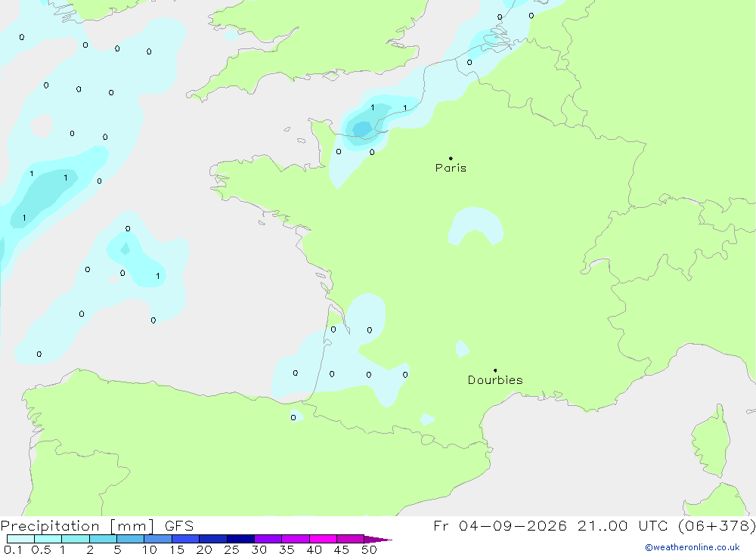The width and height of the screenshot is (756, 554).
Task: Click the legend label '30'
Action: point(259,549)
